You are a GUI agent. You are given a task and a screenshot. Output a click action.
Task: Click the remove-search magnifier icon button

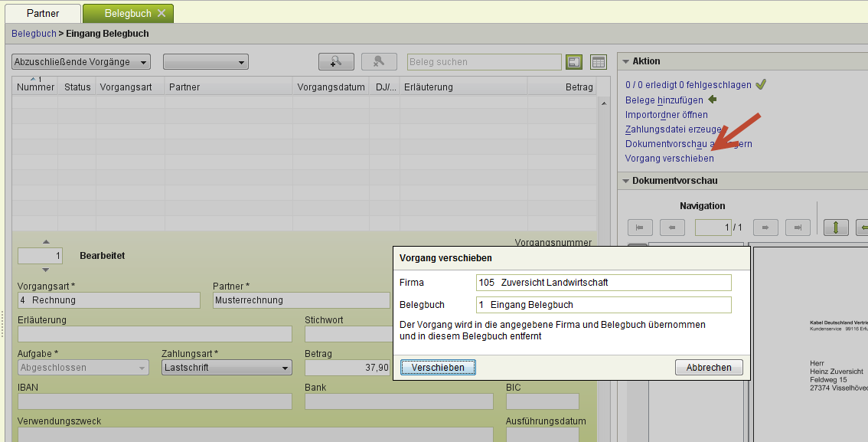378,62
